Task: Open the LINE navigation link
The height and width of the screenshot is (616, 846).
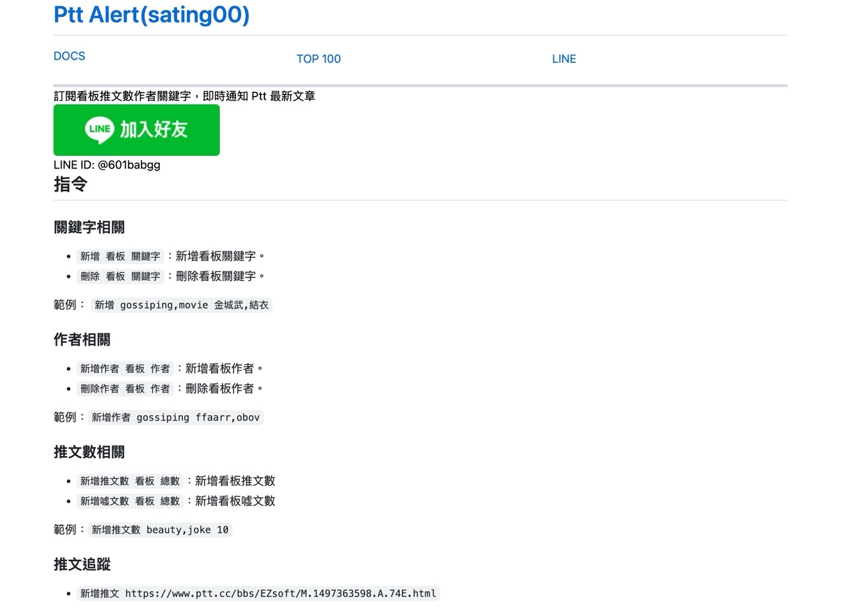Action: tap(564, 59)
